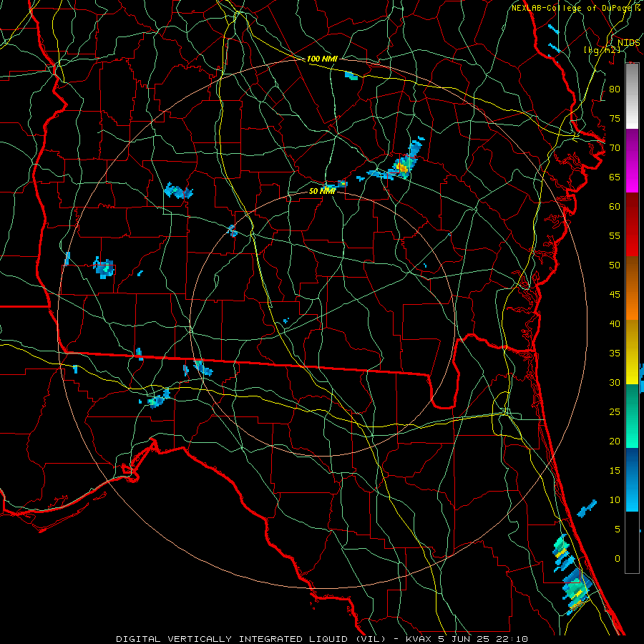Click scale value 0

[x=618, y=559]
